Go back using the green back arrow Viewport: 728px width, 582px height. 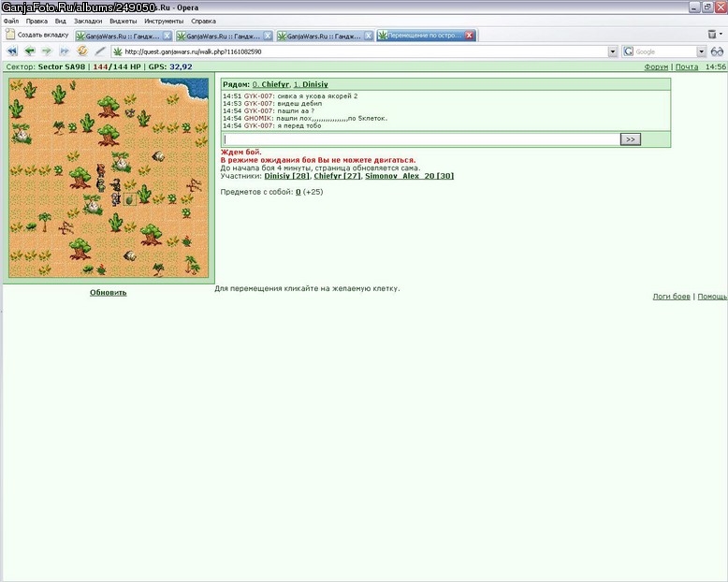[30, 51]
